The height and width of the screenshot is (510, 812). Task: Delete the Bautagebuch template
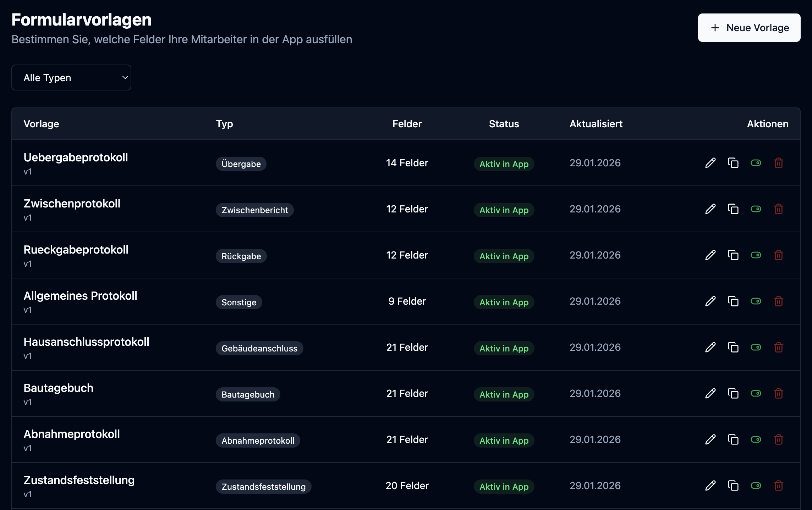click(778, 393)
